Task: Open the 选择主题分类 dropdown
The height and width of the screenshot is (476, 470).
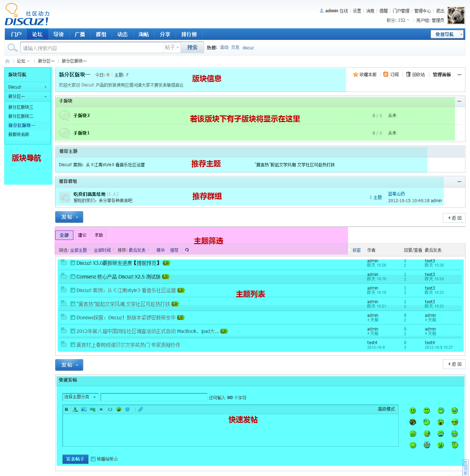Action: coord(80,397)
